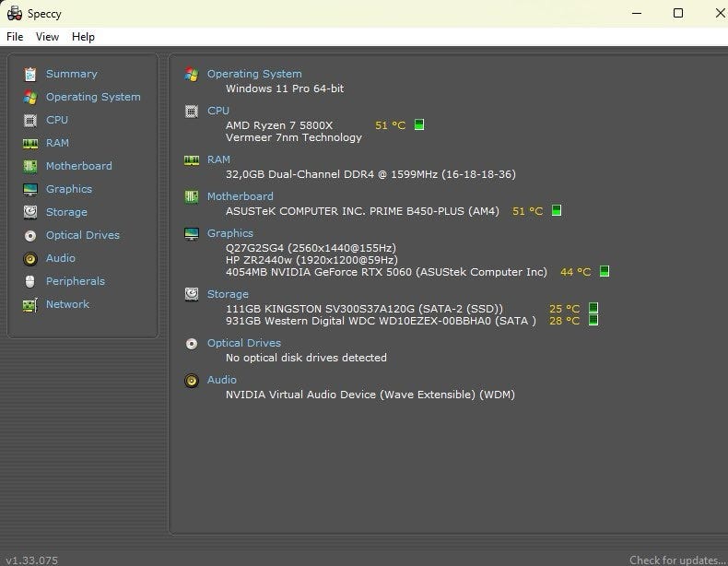Click the Peripherals mouse icon in sidebar
728x566 pixels.
click(x=29, y=281)
